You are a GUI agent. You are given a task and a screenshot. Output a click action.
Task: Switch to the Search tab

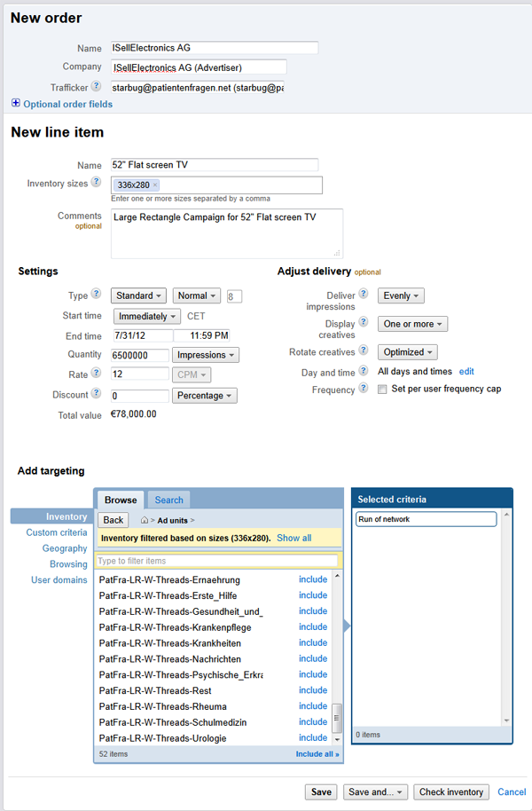coord(169,500)
